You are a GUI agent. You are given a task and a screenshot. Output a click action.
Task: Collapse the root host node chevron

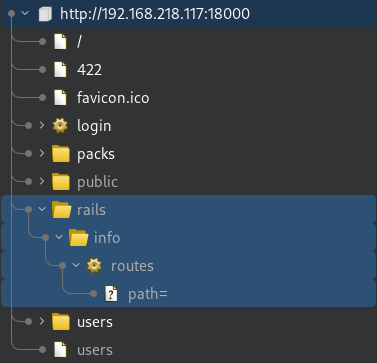[x=25, y=13]
